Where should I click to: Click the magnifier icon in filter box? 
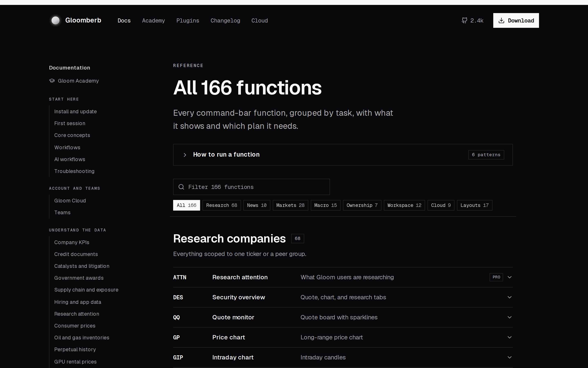point(181,187)
